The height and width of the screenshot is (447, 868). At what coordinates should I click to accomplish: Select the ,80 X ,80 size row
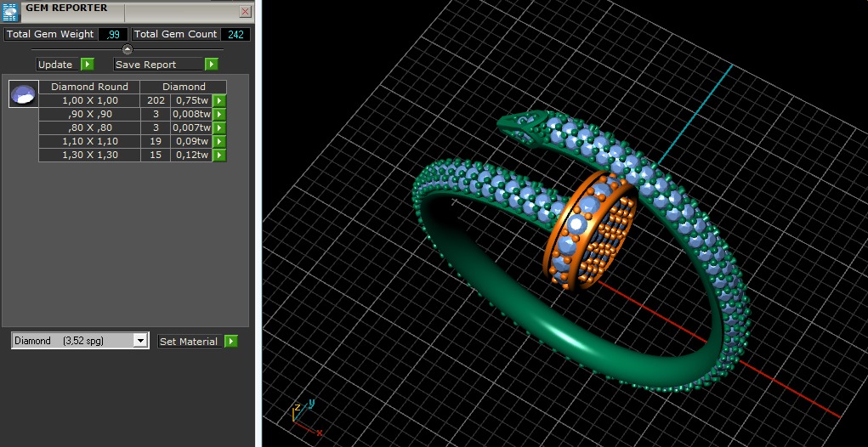click(x=89, y=127)
